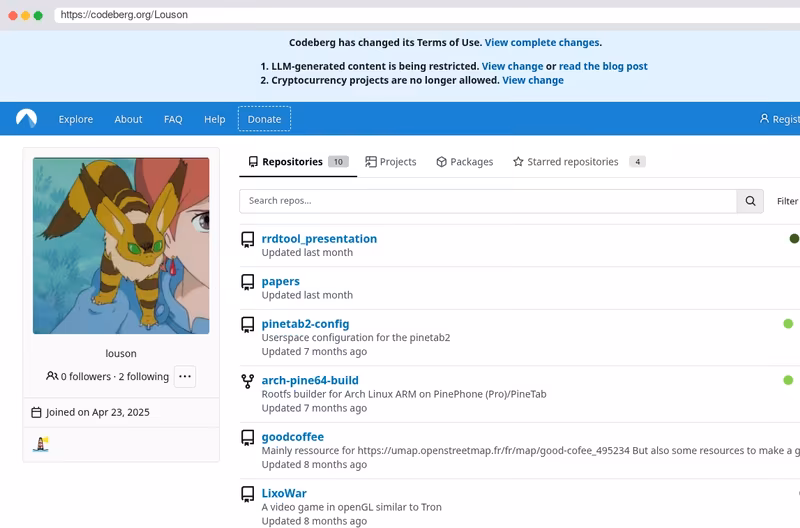Click the Packages cube icon
This screenshot has height=528, width=800.
pos(442,162)
